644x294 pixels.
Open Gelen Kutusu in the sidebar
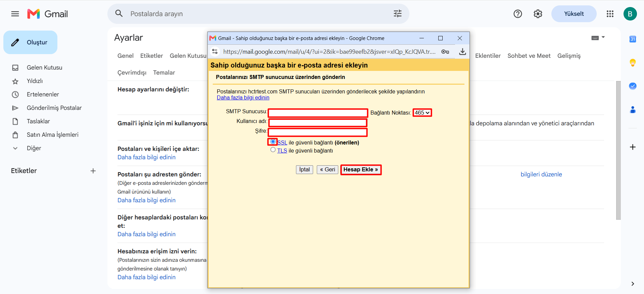pos(45,68)
